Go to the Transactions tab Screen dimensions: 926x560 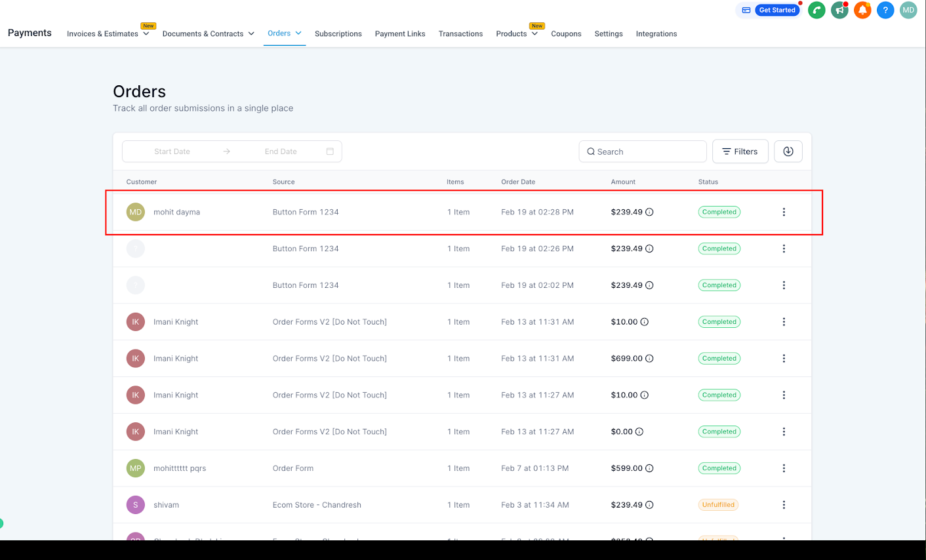pyautogui.click(x=460, y=33)
